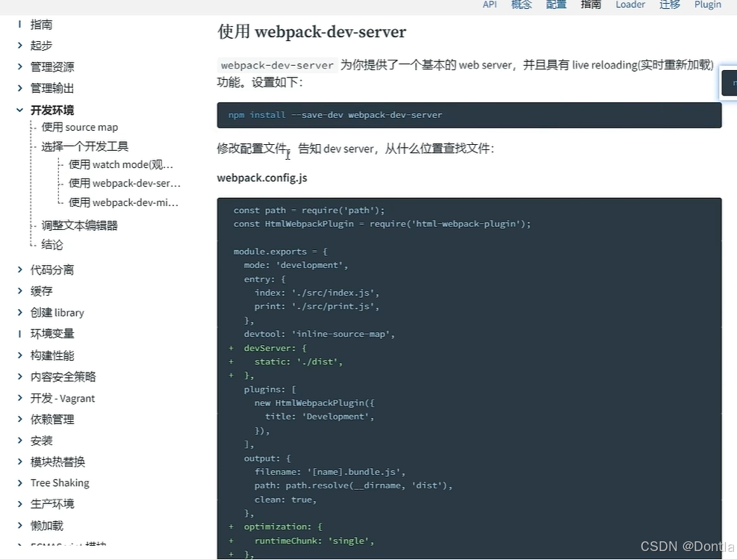Expand the 缓存 section chevron
Viewport: 737px width, 560px height.
[x=19, y=290]
